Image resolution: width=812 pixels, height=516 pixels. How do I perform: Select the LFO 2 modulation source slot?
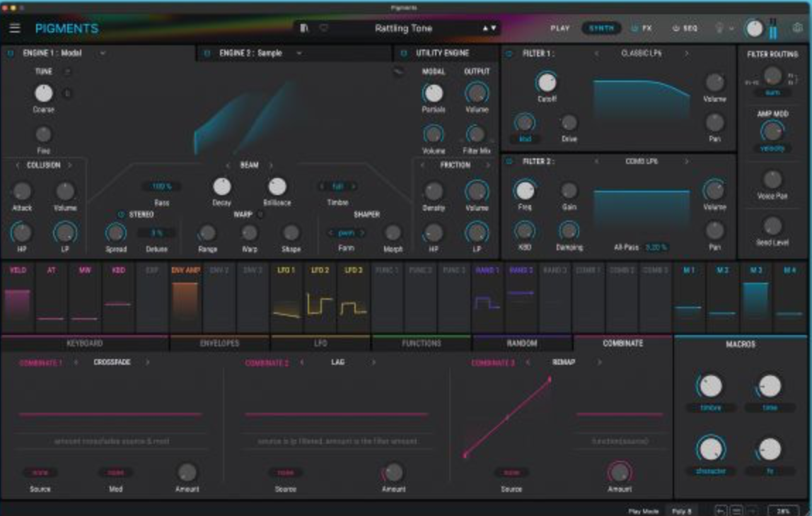320,298
